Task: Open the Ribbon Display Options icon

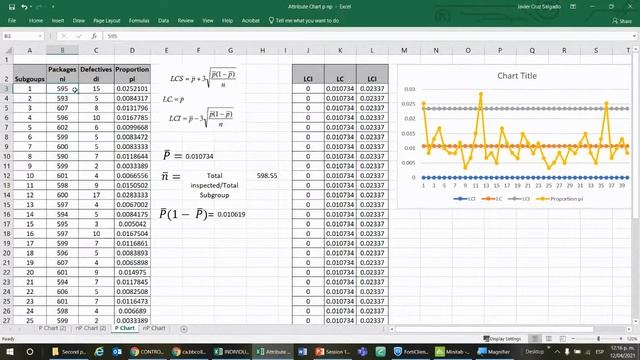Action: point(573,7)
